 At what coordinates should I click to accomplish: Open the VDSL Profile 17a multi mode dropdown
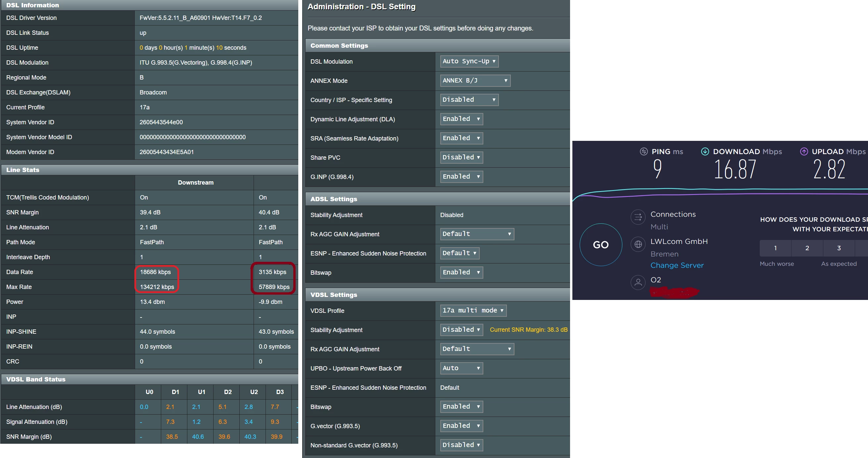(x=473, y=311)
